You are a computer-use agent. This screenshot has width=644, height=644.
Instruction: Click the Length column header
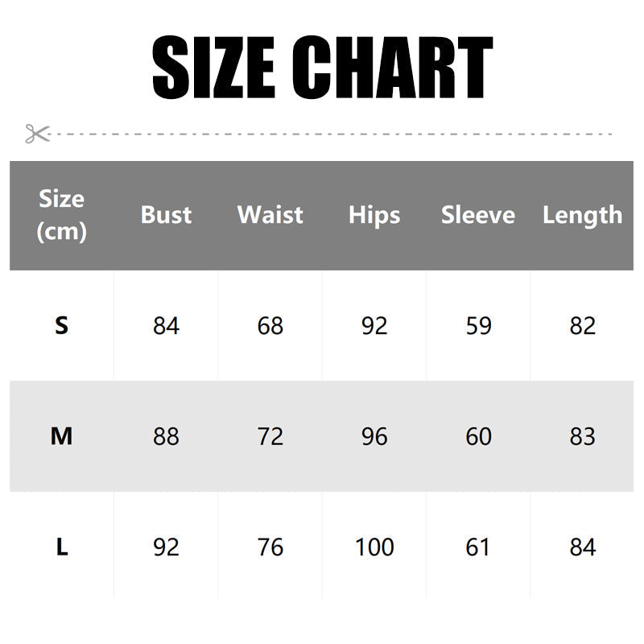[x=582, y=215]
